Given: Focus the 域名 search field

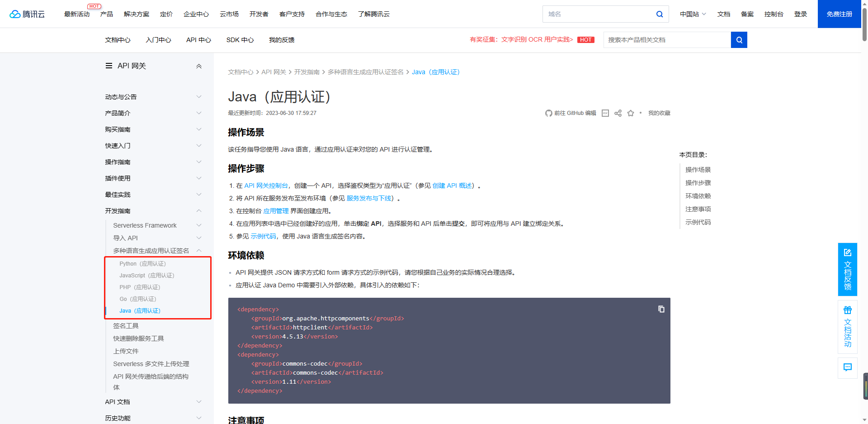Looking at the screenshot, I should pyautogui.click(x=599, y=14).
